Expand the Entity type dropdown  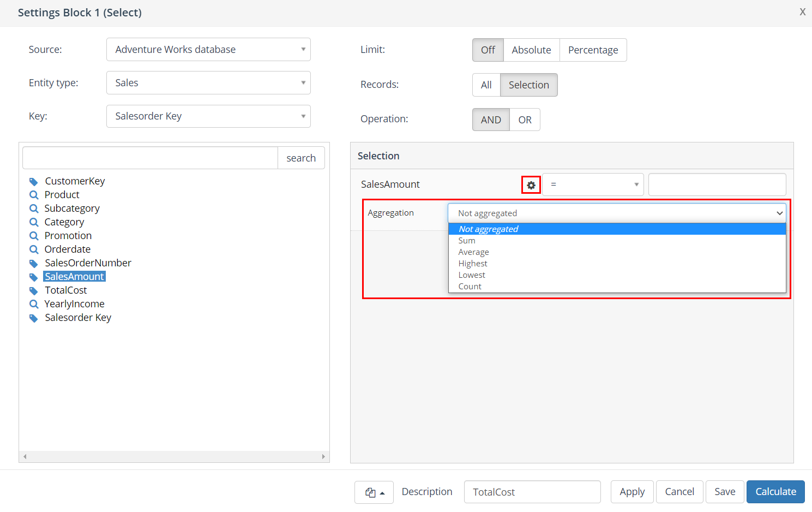point(208,83)
